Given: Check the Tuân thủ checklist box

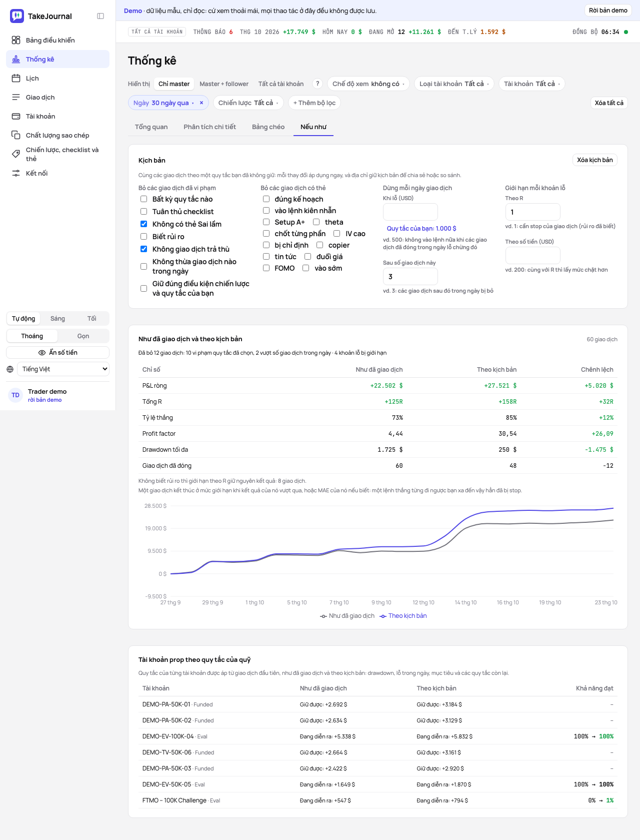Looking at the screenshot, I should 143,212.
